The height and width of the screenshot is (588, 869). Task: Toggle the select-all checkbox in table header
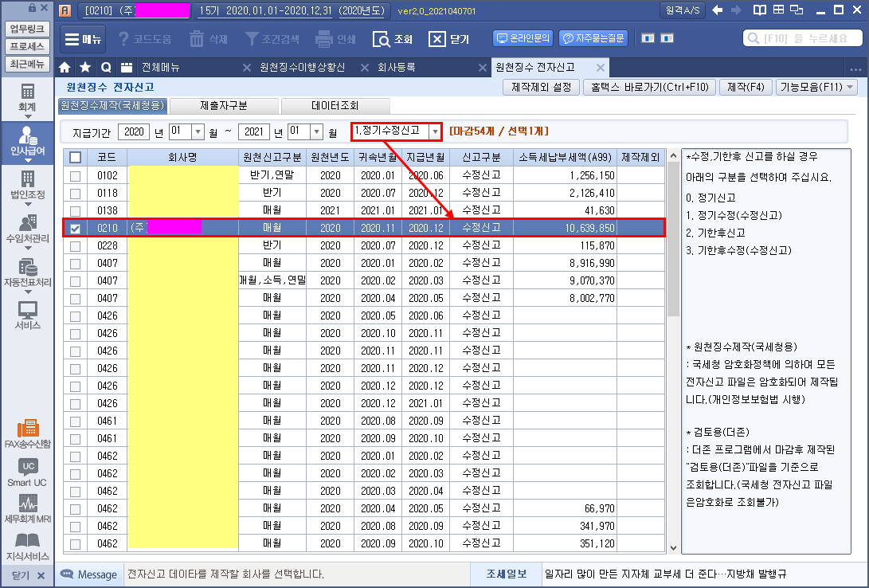pyautogui.click(x=75, y=158)
